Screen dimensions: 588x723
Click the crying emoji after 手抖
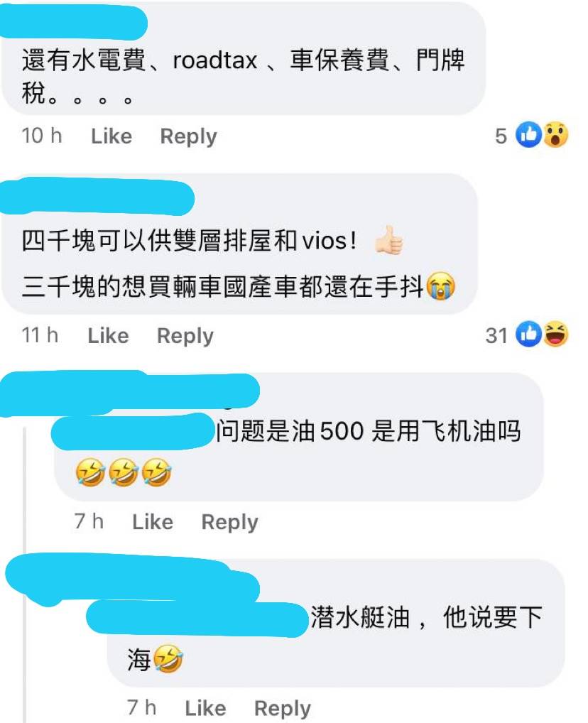tap(440, 286)
